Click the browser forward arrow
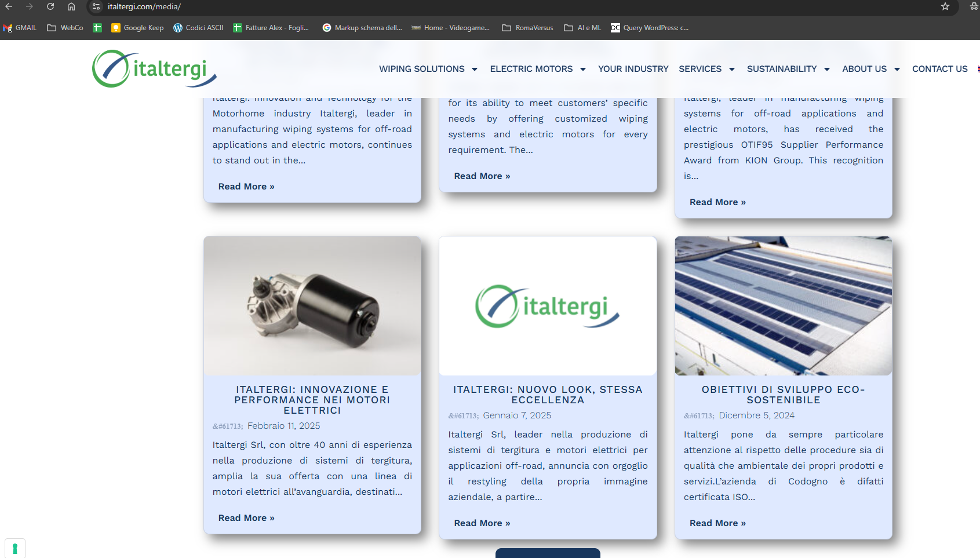The image size is (980, 558). pyautogui.click(x=30, y=6)
